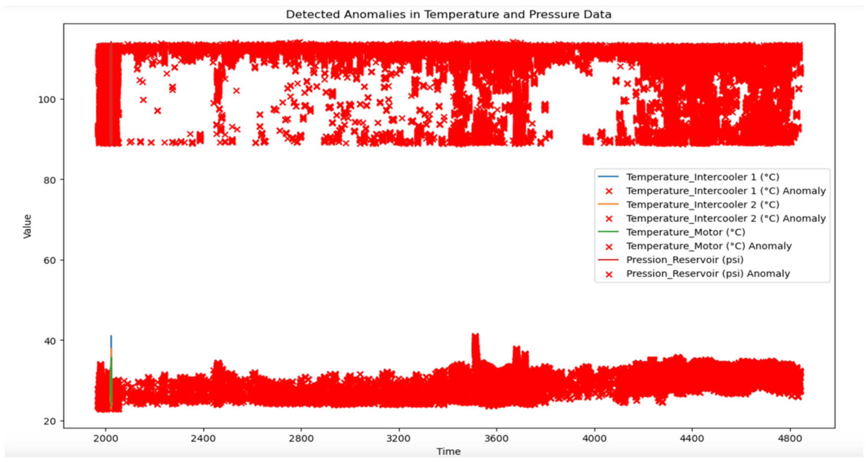Click the red Pression_Reservoir line swatch
The height and width of the screenshot is (462, 868).
608,260
